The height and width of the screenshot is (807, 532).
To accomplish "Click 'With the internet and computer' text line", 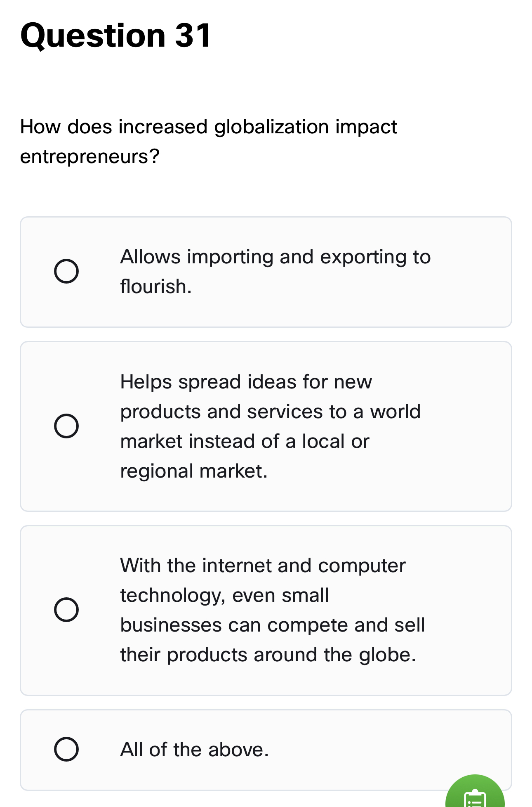I will (263, 566).
